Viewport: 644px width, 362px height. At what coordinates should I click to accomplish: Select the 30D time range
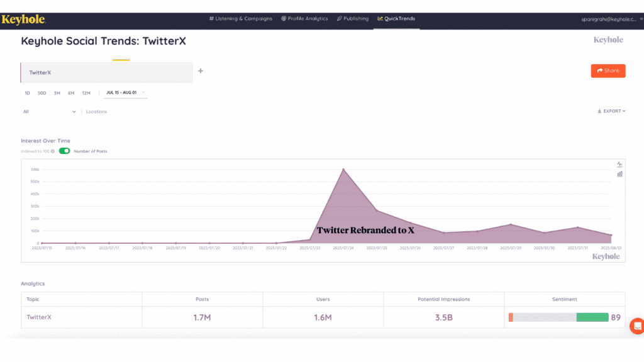42,93
